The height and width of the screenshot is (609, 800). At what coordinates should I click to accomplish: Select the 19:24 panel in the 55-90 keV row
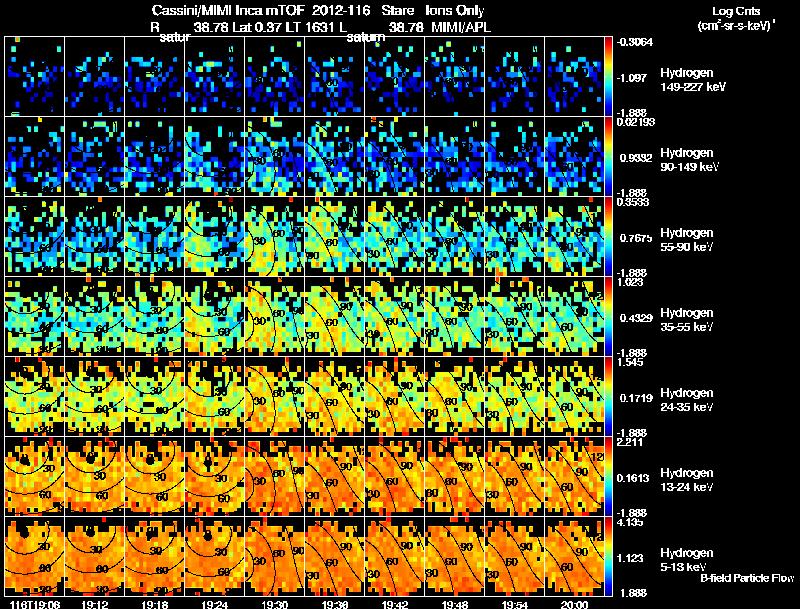215,237
